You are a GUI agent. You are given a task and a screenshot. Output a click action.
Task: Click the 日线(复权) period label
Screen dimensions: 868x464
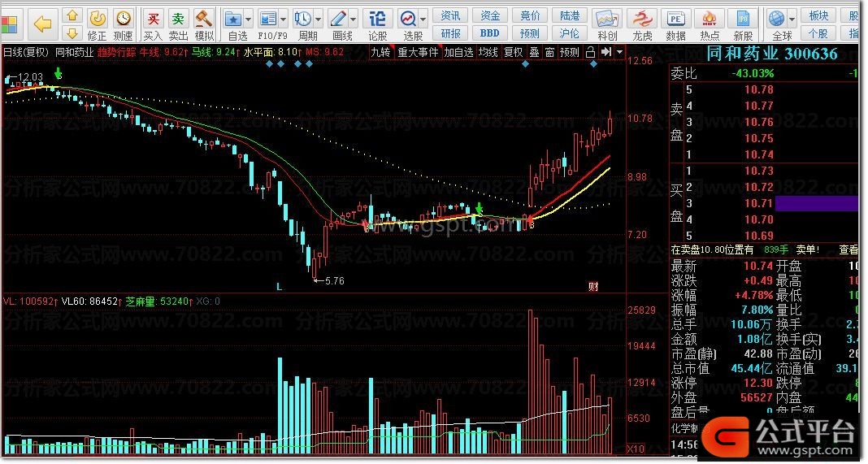coord(27,53)
